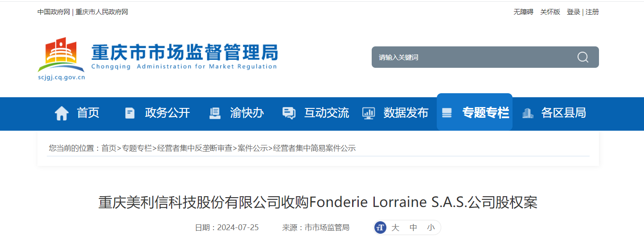Image resolution: width=644 pixels, height=248 pixels.
Task: Go to 专题专栏 in the breadcrumb
Action: coord(137,148)
